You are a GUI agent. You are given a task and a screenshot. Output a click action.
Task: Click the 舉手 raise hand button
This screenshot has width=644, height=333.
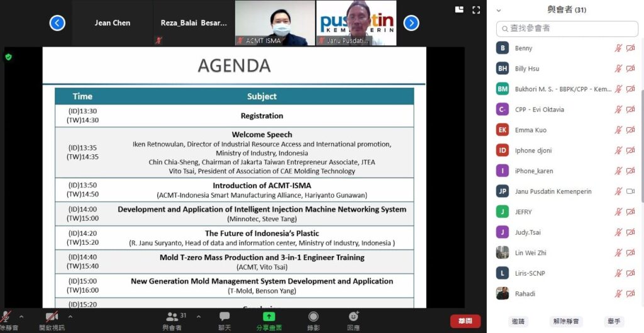614,321
